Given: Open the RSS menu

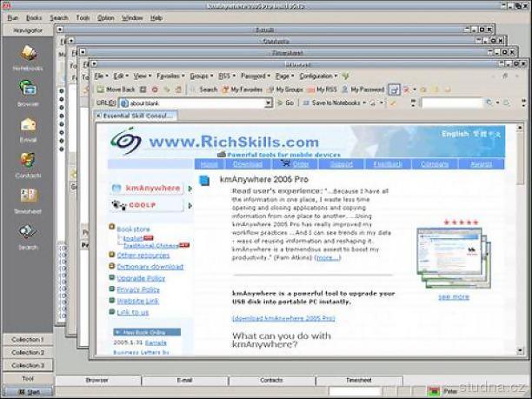Looking at the screenshot, I should pos(227,76).
